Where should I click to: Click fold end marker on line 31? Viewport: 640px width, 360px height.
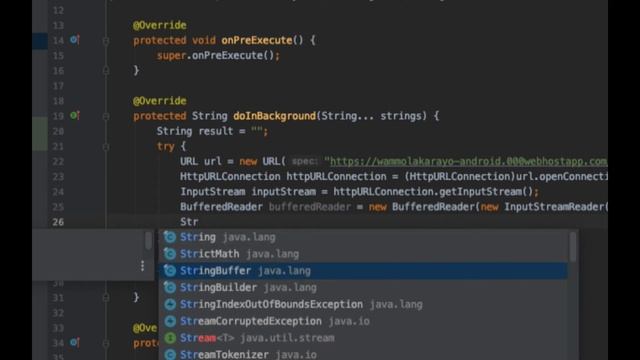point(106,298)
